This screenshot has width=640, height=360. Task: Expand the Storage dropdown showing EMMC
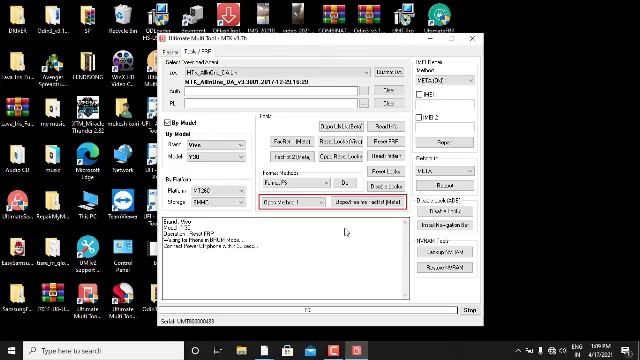(x=241, y=202)
